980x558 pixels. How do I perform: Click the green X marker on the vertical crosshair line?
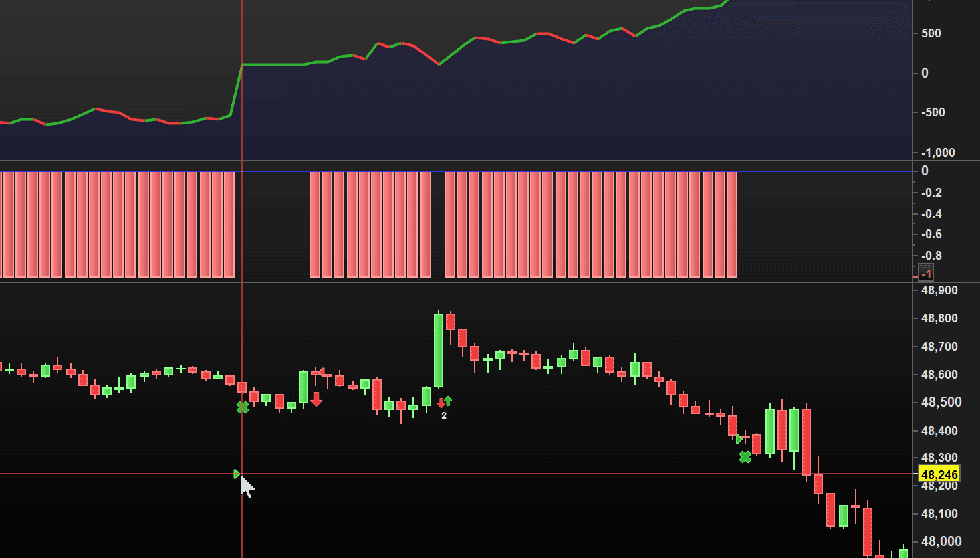pos(243,407)
